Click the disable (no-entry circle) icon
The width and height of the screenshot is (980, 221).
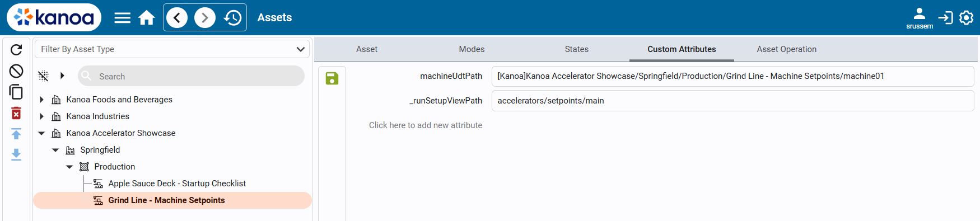click(16, 71)
